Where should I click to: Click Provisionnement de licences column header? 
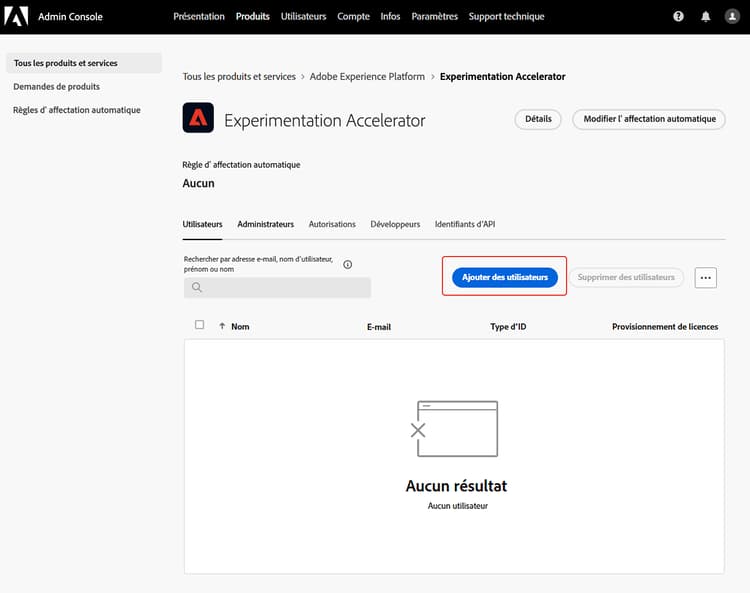[x=665, y=327]
